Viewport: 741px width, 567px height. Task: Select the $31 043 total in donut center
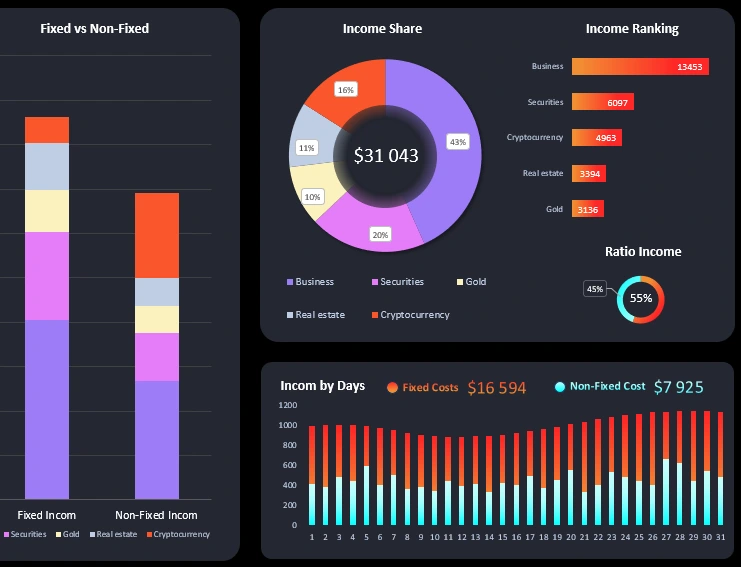click(x=386, y=156)
